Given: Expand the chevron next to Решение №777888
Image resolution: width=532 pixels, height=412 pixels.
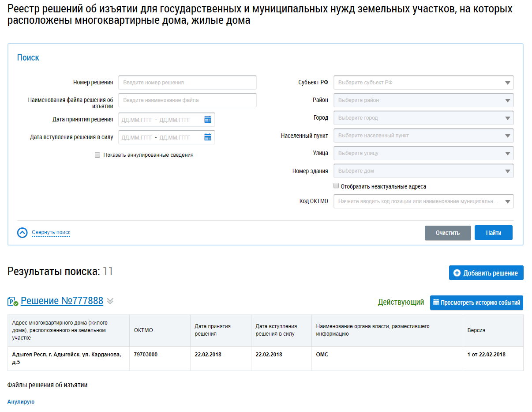Looking at the screenshot, I should (x=110, y=301).
